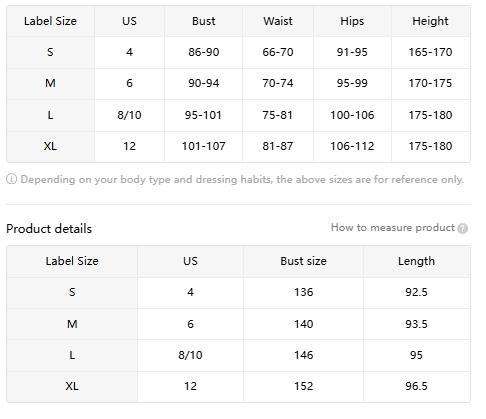Click the 152 bust size cell
The width and height of the screenshot is (486, 419).
[303, 386]
